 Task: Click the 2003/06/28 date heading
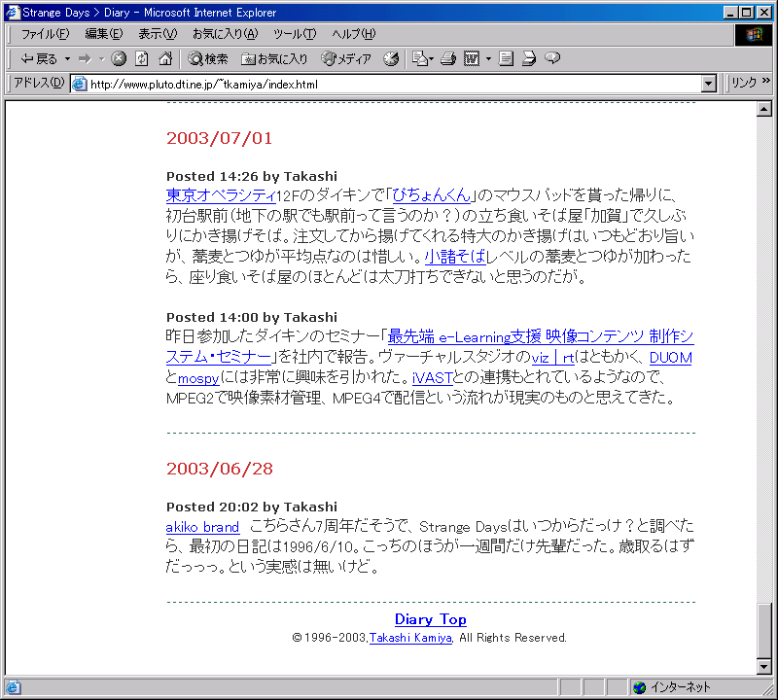click(x=220, y=469)
